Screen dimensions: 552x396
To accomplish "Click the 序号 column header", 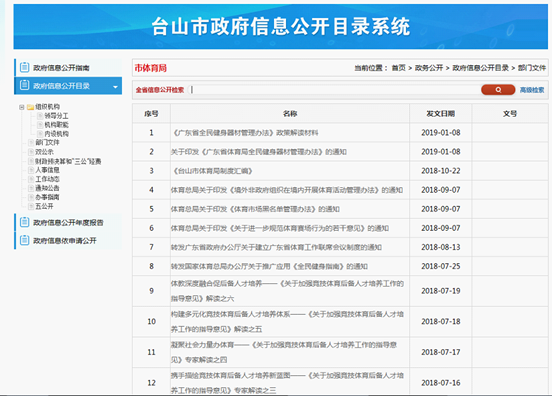I will pyautogui.click(x=151, y=114).
